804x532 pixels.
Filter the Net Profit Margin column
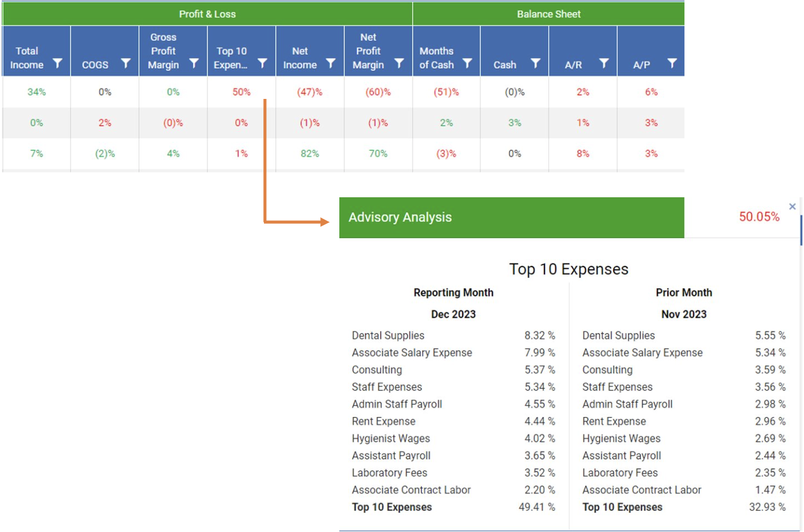tap(399, 63)
